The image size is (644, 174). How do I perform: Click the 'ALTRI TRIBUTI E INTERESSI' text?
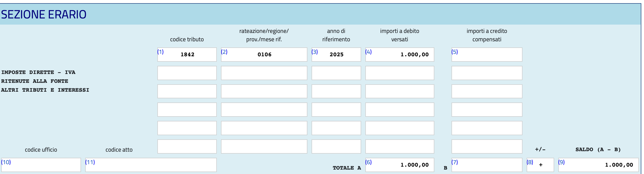click(x=45, y=90)
